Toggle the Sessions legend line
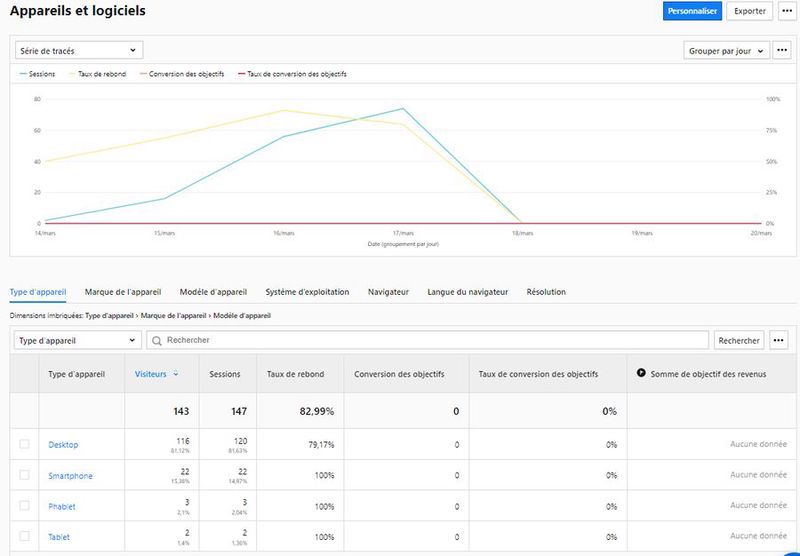The image size is (800, 556). (36, 74)
